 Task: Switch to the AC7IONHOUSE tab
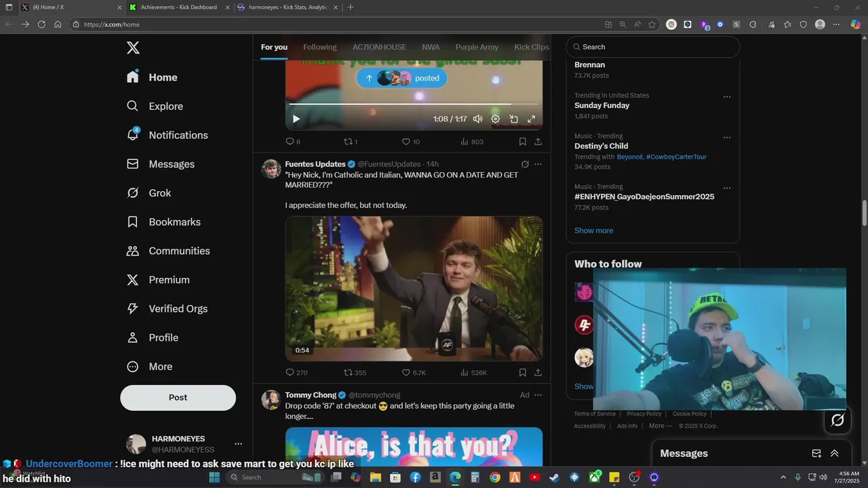[379, 47]
